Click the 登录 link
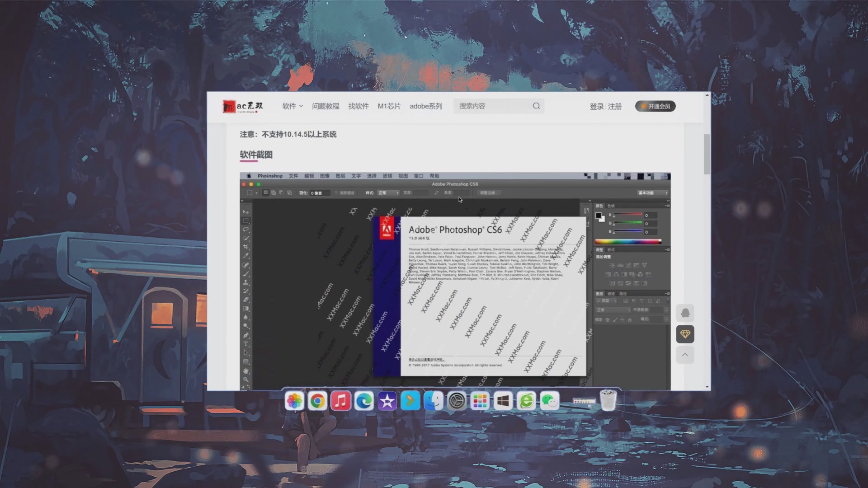Screen dimensions: 868x488 click(x=596, y=107)
